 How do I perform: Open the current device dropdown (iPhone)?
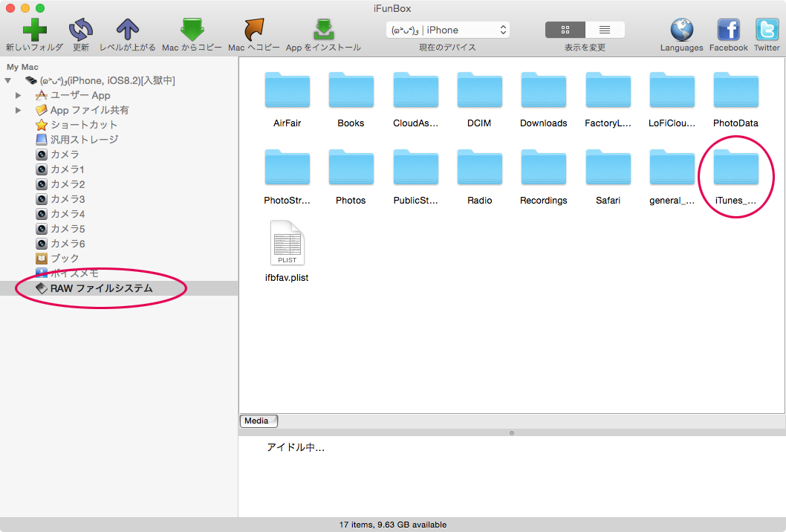[x=448, y=30]
